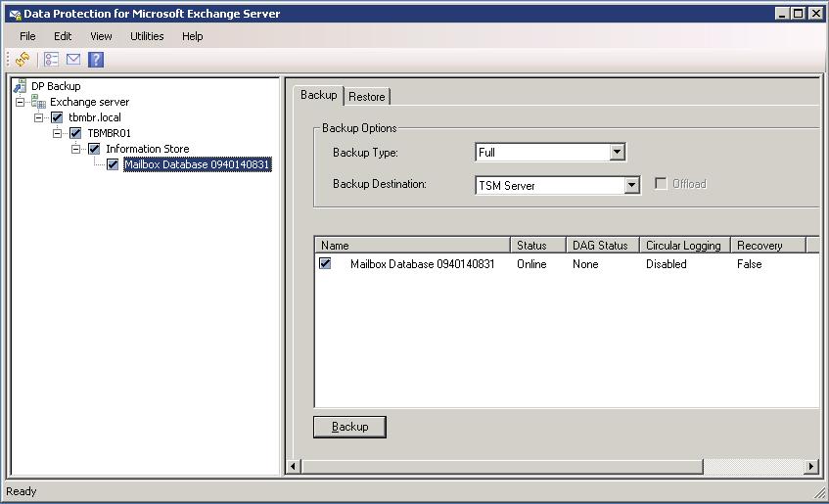Click Ready in the status bar
Viewport: 829px width, 504px height.
pyautogui.click(x=22, y=491)
